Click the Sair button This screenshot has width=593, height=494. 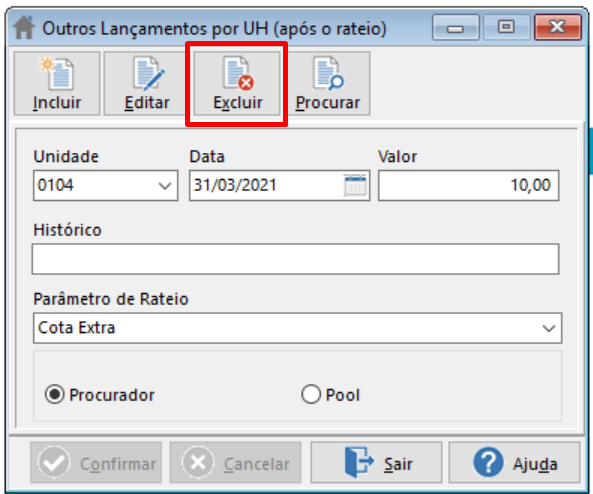pos(376,463)
